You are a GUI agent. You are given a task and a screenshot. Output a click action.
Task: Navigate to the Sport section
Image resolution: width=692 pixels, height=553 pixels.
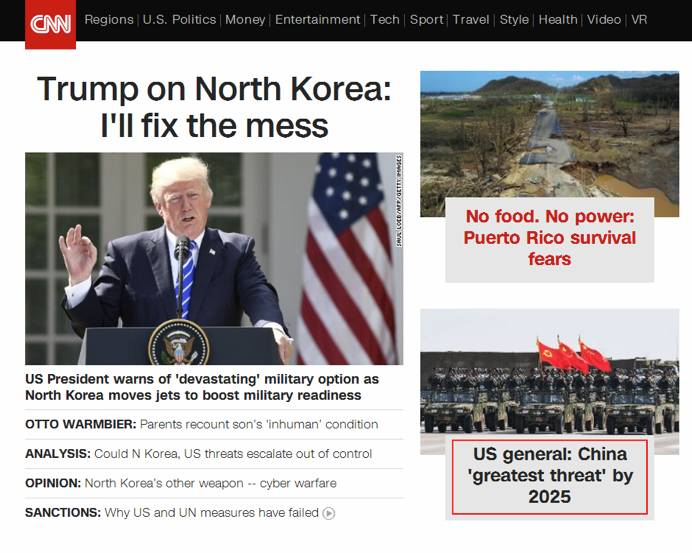tap(426, 20)
